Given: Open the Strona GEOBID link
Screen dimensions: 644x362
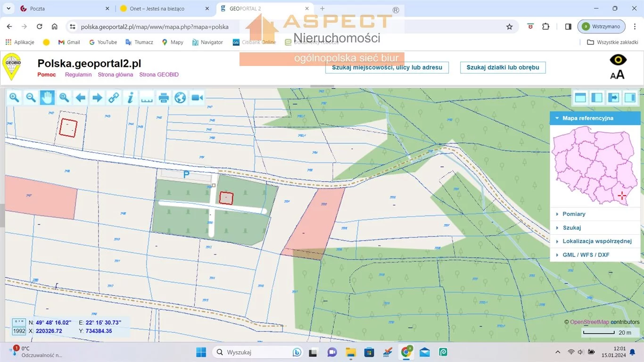Looking at the screenshot, I should coord(159,74).
